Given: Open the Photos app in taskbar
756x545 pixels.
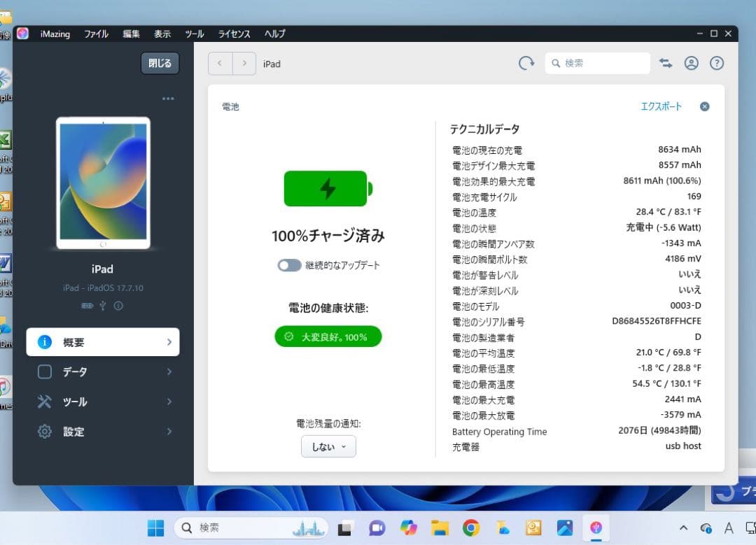Looking at the screenshot, I should (x=565, y=528).
